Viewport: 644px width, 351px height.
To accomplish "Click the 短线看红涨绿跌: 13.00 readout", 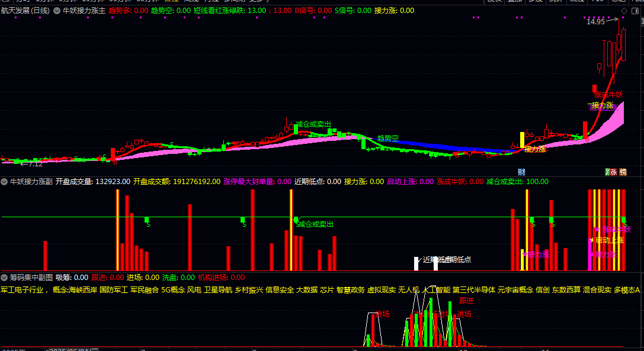I will point(230,11).
